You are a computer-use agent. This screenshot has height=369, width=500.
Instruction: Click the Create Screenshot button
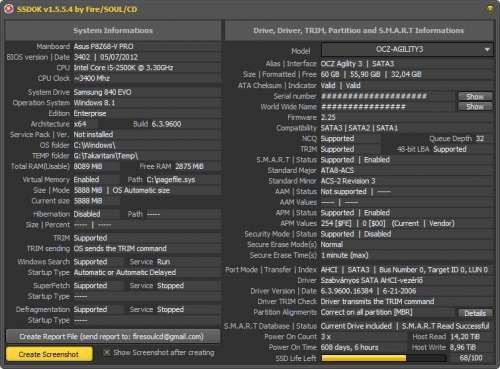click(49, 354)
